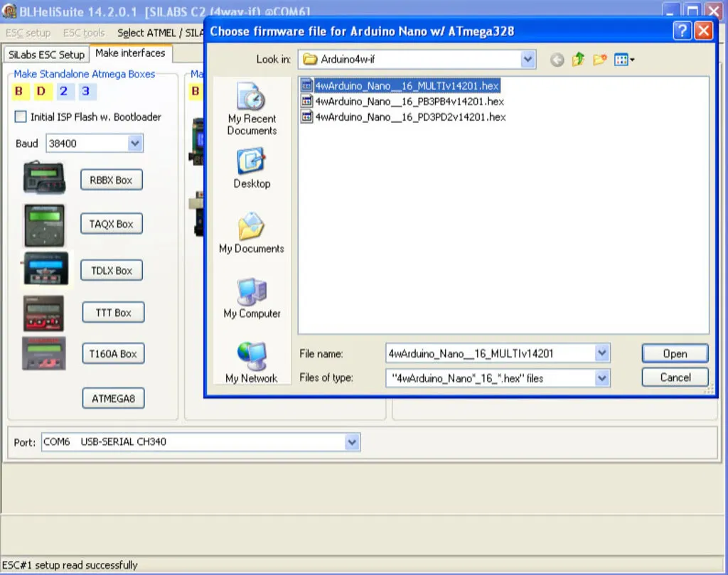This screenshot has height=575, width=728.
Task: Switch to SiLabs ESC Setup tab
Action: [x=46, y=55]
